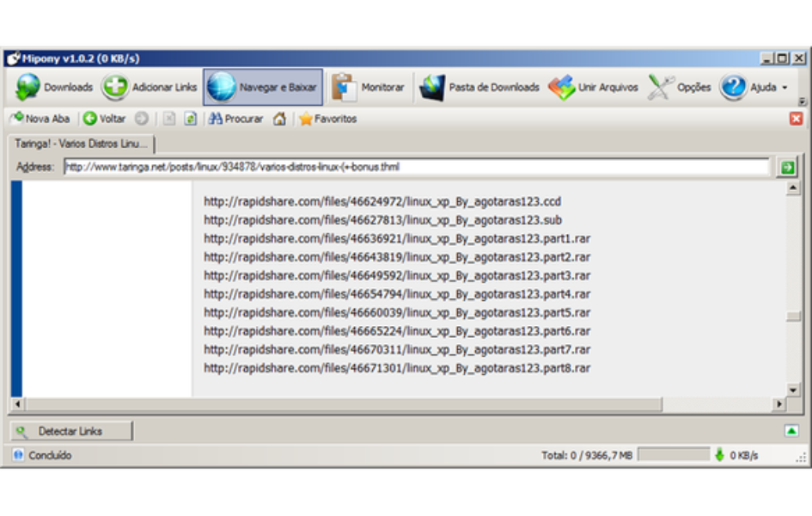Open Pasta de Downloads folder
Screen dimensions: 812x516
479,87
